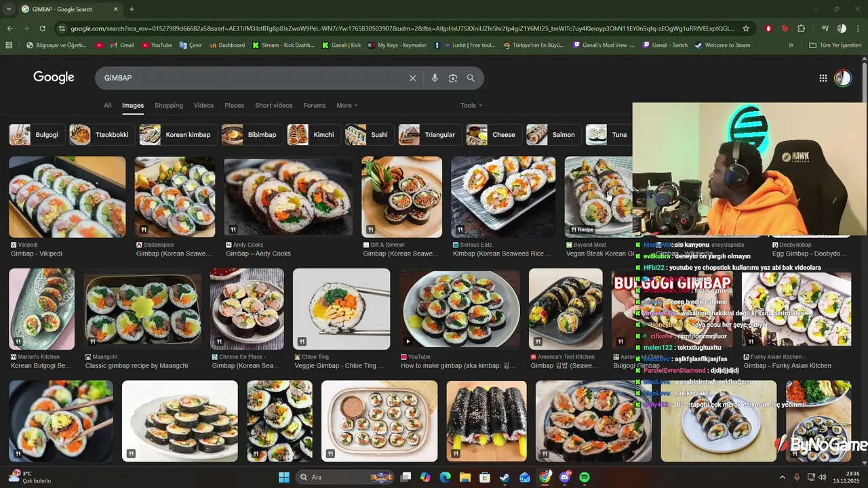The width and height of the screenshot is (868, 488).
Task: Open a new browser tab
Action: (132, 9)
